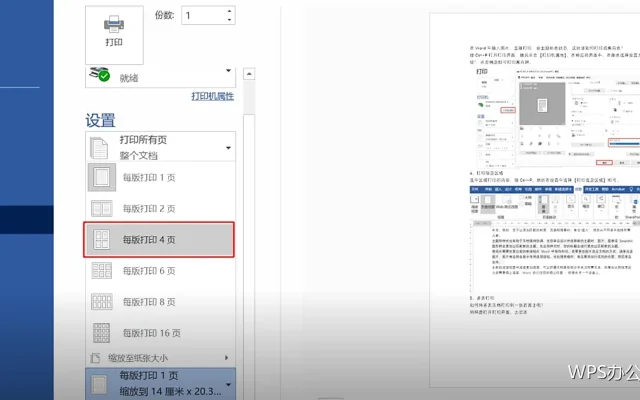Decrease copies with the down stepper arrow

(x=230, y=20)
